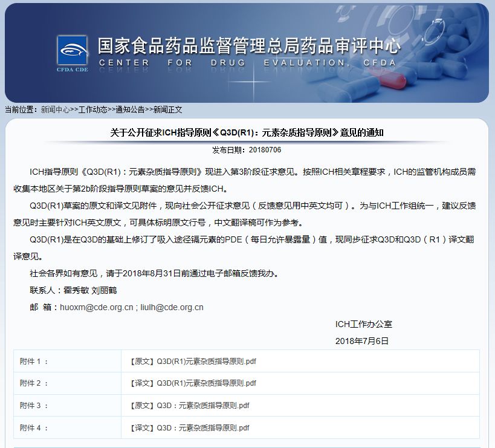Click the date 2018年7月6日
This screenshot has height=448, width=495.
pyautogui.click(x=362, y=341)
